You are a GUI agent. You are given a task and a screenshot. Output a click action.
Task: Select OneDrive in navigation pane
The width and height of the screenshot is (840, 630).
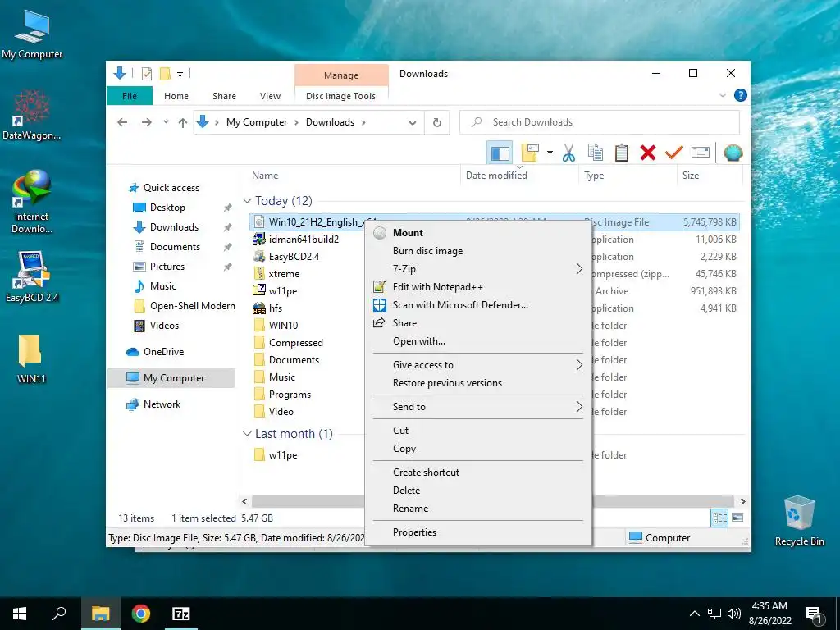pyautogui.click(x=163, y=352)
